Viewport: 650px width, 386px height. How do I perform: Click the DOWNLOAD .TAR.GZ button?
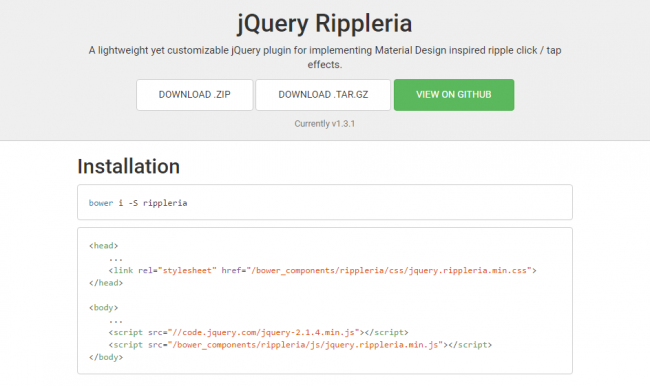click(x=323, y=95)
